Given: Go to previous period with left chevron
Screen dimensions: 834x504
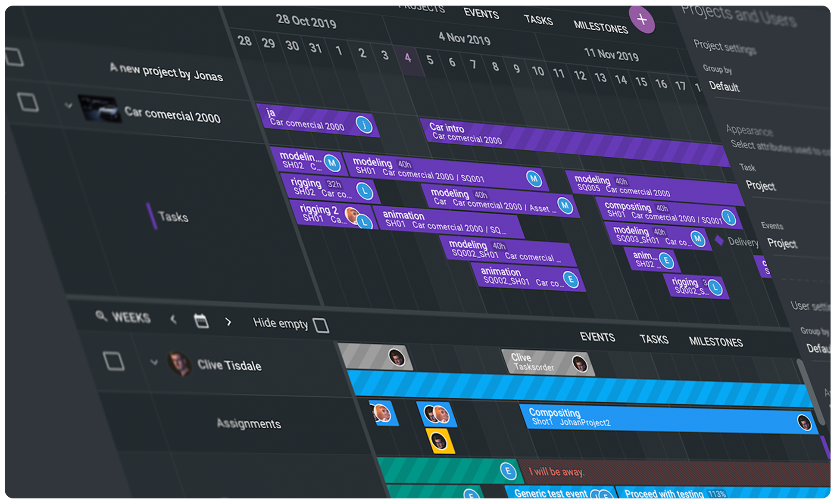Looking at the screenshot, I should pos(173,319).
